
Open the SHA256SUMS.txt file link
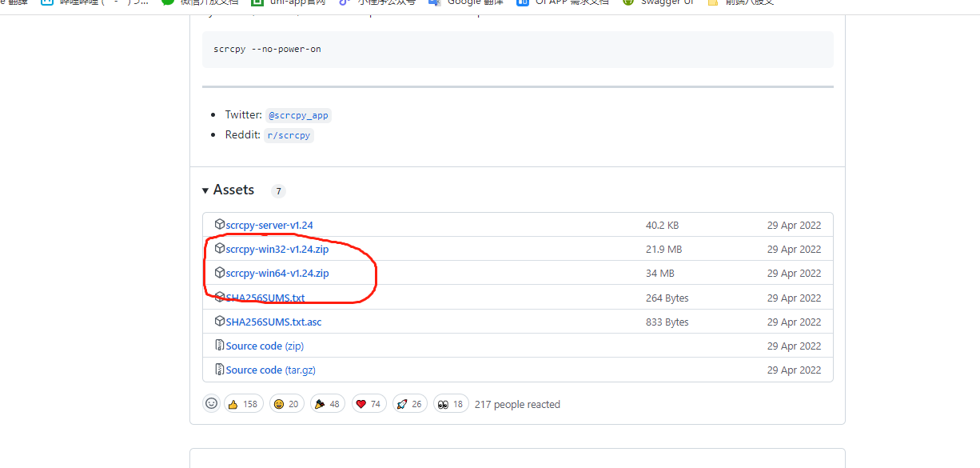(x=265, y=298)
